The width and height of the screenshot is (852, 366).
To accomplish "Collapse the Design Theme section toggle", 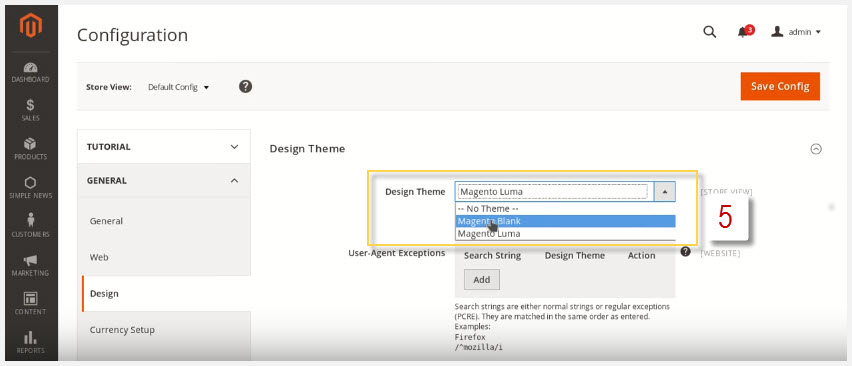I will pos(816,149).
